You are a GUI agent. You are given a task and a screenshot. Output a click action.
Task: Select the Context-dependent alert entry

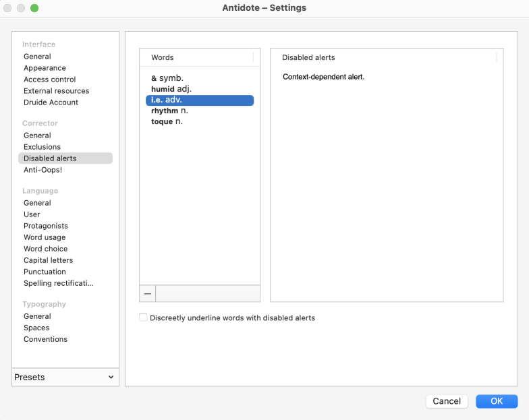coord(323,77)
